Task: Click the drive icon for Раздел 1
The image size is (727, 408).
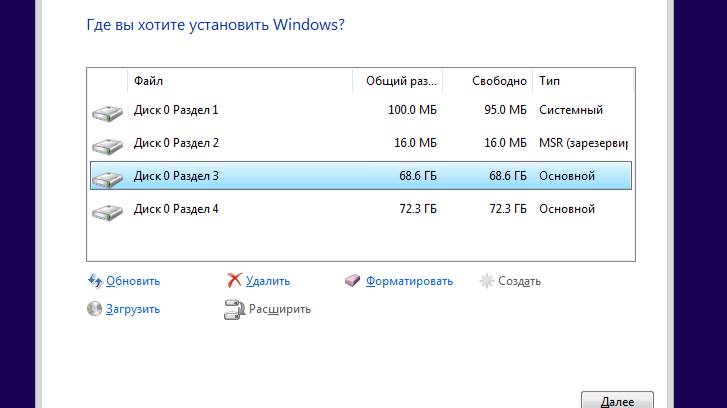Action: point(107,113)
